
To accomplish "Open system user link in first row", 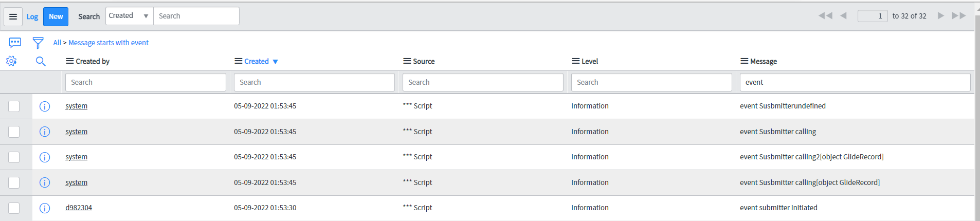I will pos(76,106).
